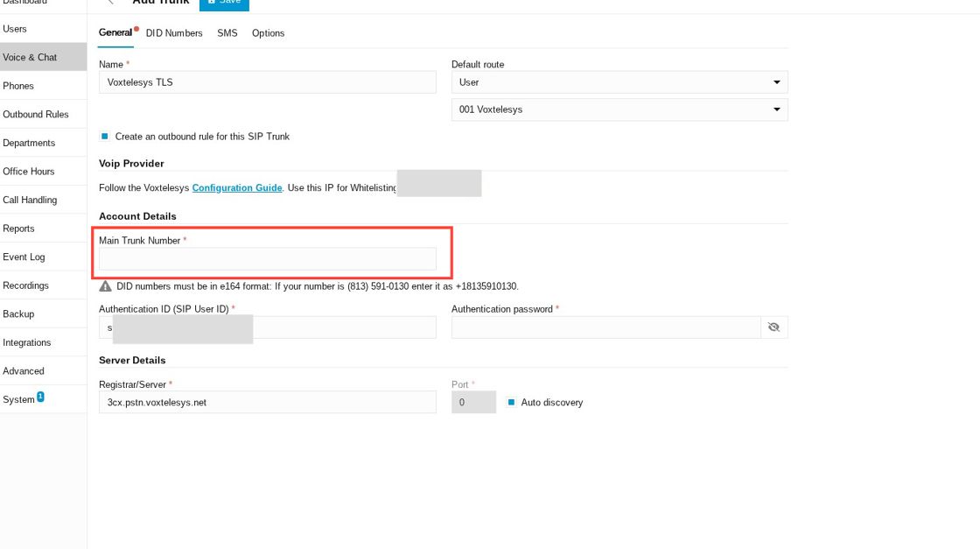Toggle password visibility eye icon
980x549 pixels.
tap(773, 327)
